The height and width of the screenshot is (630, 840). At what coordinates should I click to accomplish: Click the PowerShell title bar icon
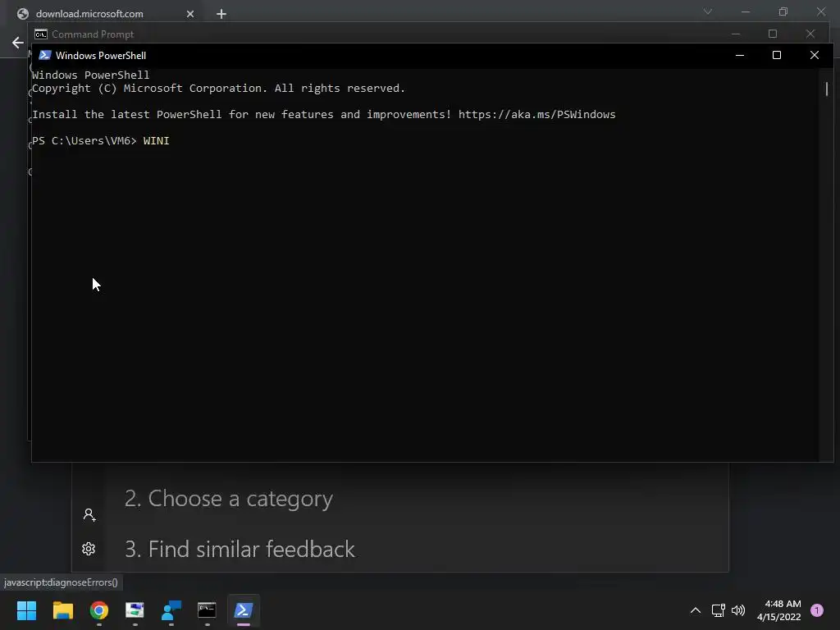pos(45,55)
